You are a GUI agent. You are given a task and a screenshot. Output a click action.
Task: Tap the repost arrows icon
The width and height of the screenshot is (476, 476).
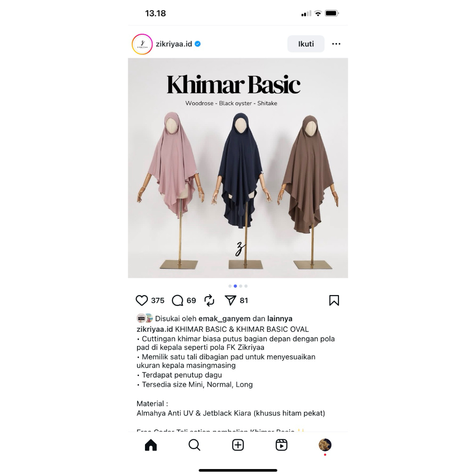(209, 301)
